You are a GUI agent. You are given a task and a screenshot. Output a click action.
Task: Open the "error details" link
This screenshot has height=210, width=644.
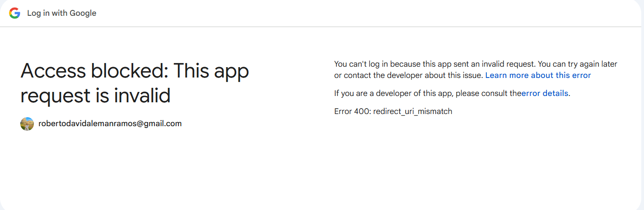(545, 93)
